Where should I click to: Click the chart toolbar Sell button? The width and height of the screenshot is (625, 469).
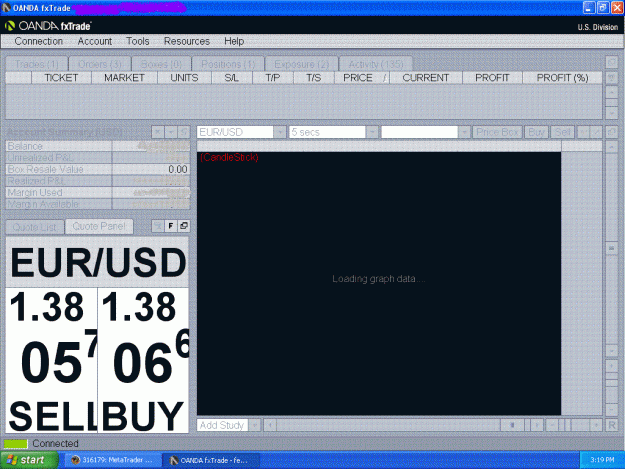[562, 132]
